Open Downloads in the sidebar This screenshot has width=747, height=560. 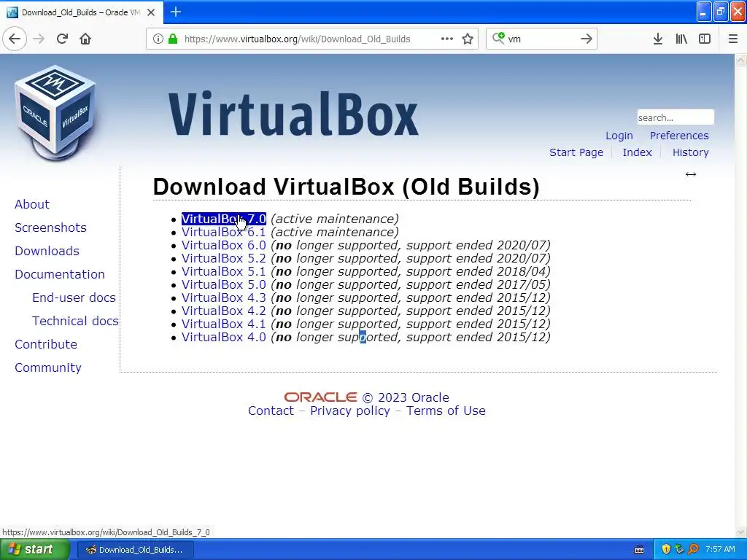click(x=47, y=251)
